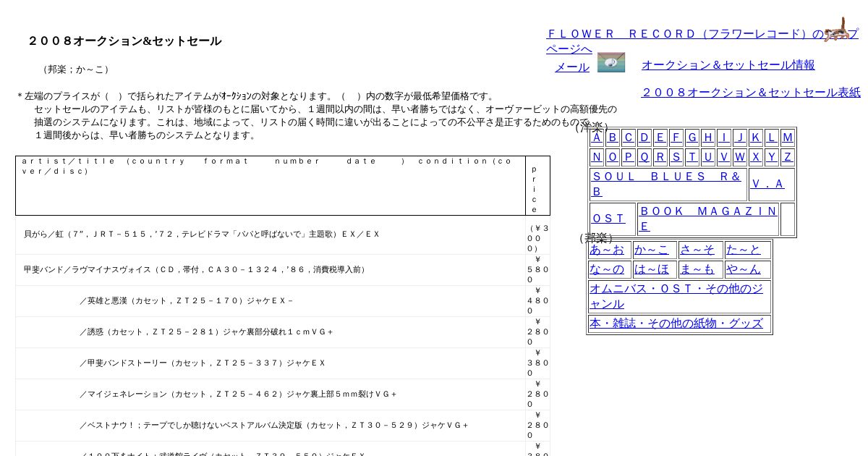868x456 pixels.
Task: Go to letter E index
Action: click(x=660, y=138)
